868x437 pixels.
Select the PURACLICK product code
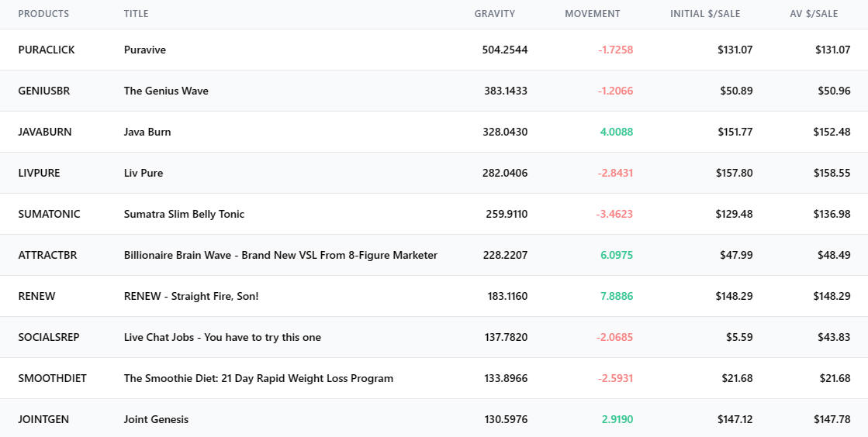point(47,50)
